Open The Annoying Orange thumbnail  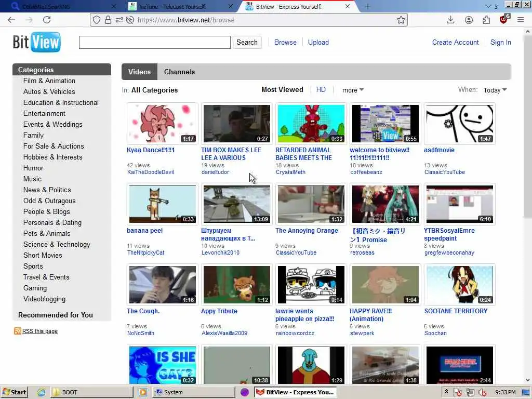coord(311,204)
